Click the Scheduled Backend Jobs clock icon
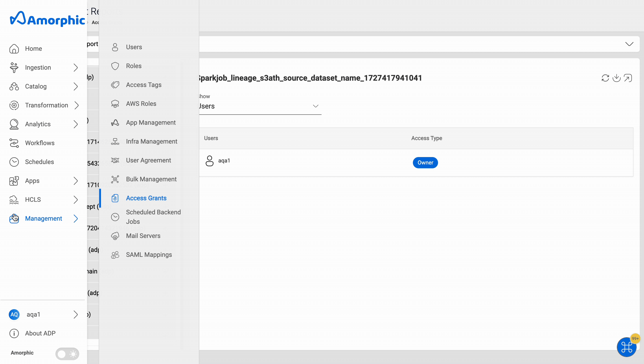 point(115,217)
